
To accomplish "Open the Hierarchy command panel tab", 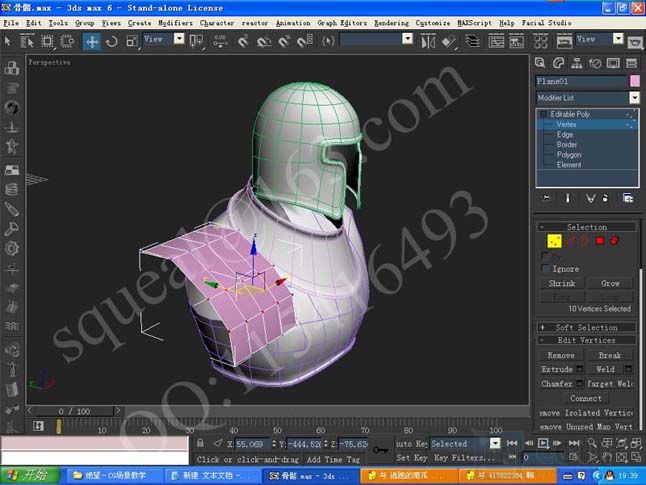I will click(x=577, y=63).
